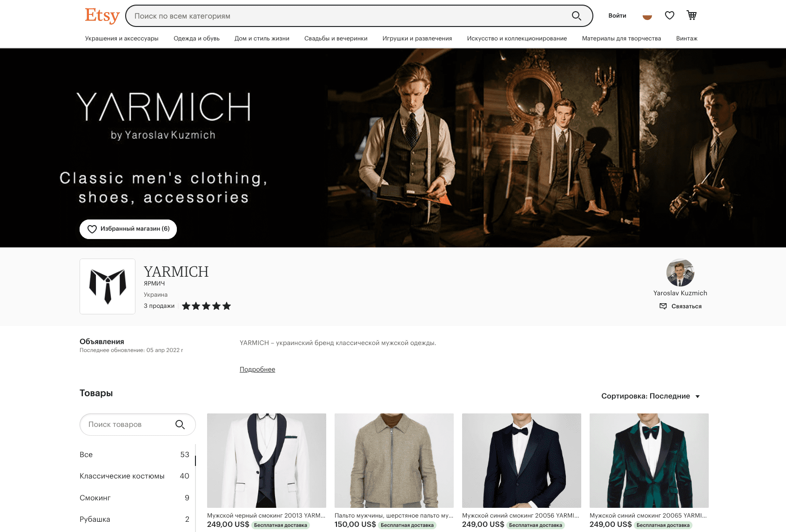
Task: Click the 'Подробнее' link
Action: [257, 369]
